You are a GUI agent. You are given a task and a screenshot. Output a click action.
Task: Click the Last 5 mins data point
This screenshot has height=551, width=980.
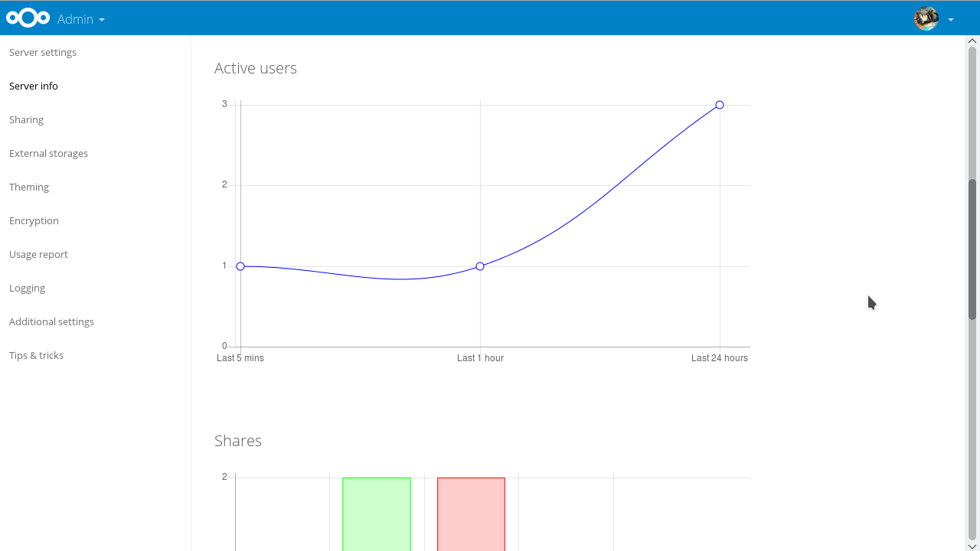click(x=240, y=266)
